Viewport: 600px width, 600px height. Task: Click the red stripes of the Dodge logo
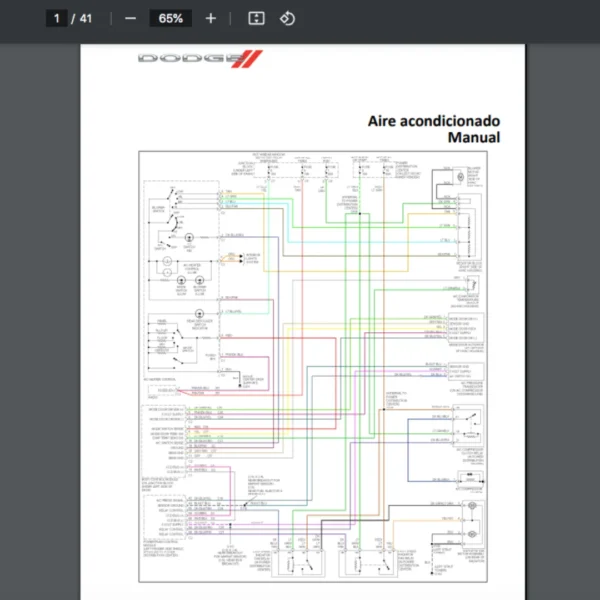[x=251, y=58]
